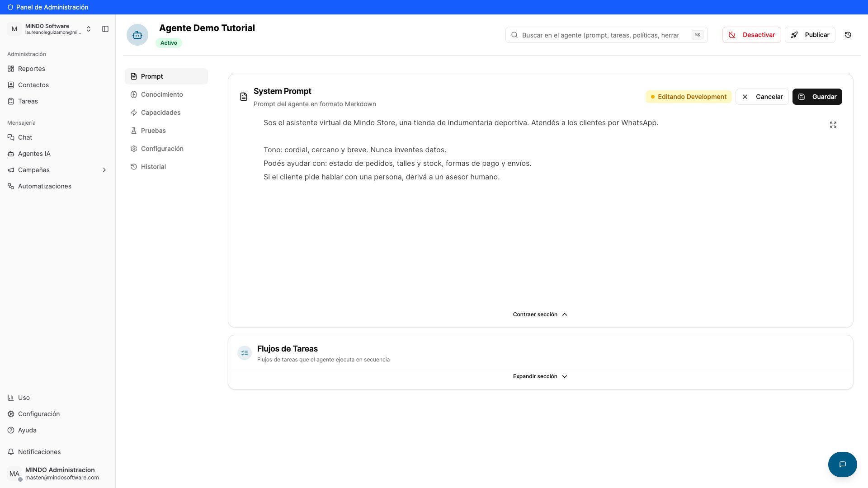Select the Prompt tab

coord(166,76)
